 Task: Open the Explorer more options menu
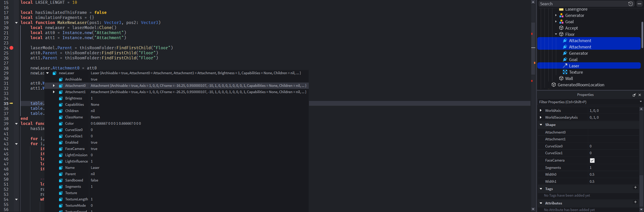click(639, 4)
